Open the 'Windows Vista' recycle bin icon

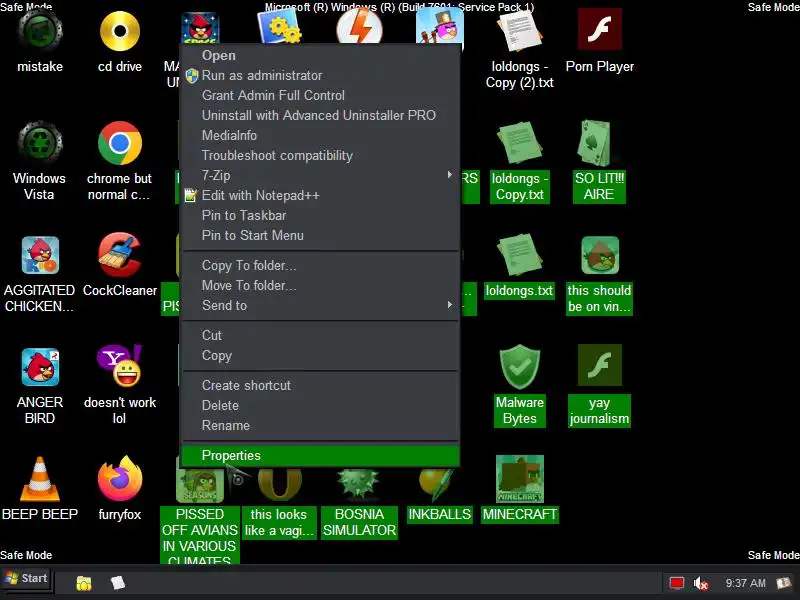tap(40, 143)
